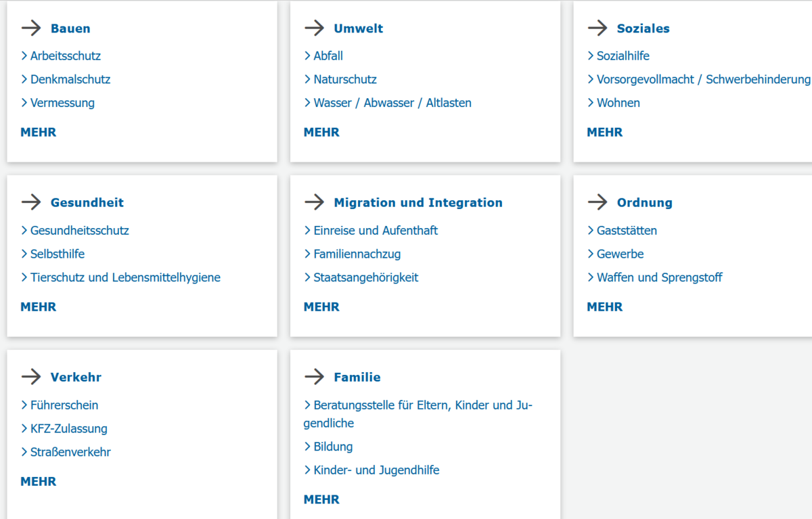Expand Bauen category via MEHR
The width and height of the screenshot is (812, 519).
coord(39,133)
